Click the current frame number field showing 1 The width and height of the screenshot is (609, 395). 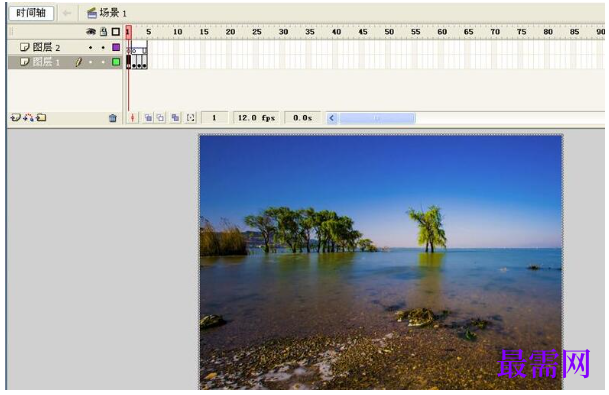(214, 118)
